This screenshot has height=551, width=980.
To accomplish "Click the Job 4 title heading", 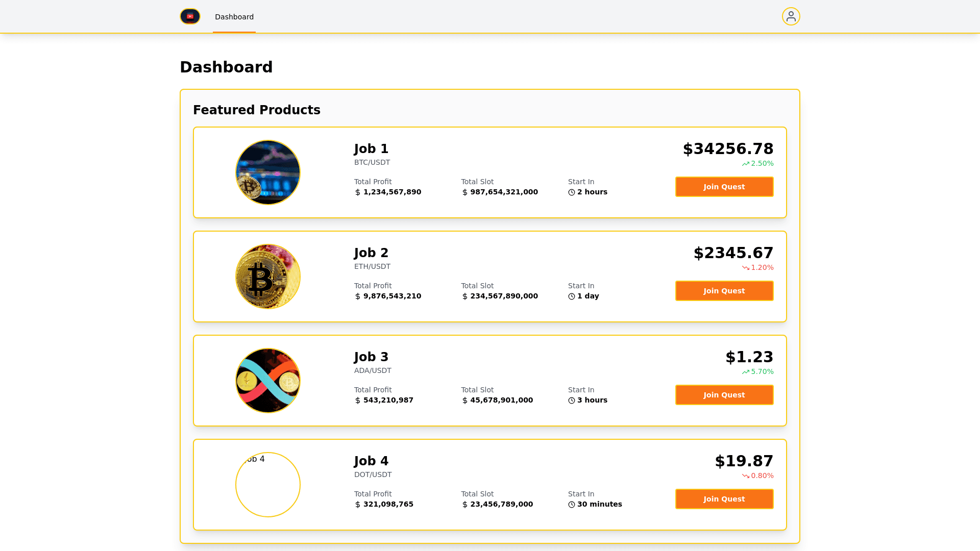I will click(371, 461).
